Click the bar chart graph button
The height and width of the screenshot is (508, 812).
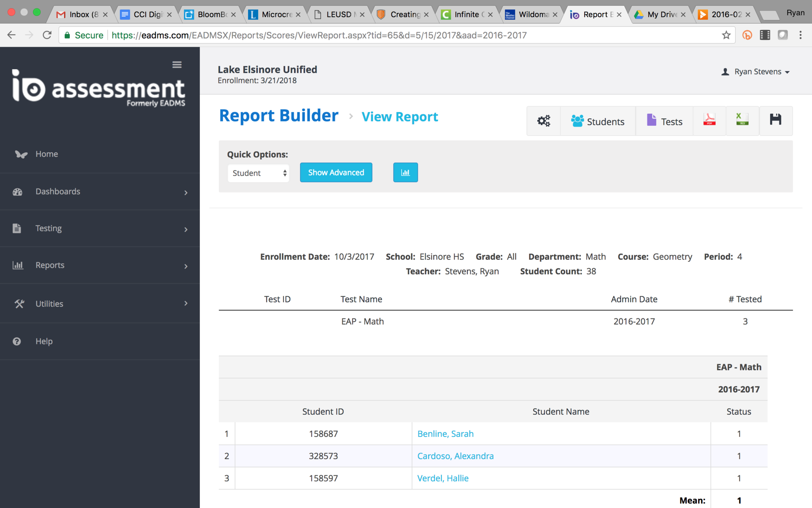405,173
